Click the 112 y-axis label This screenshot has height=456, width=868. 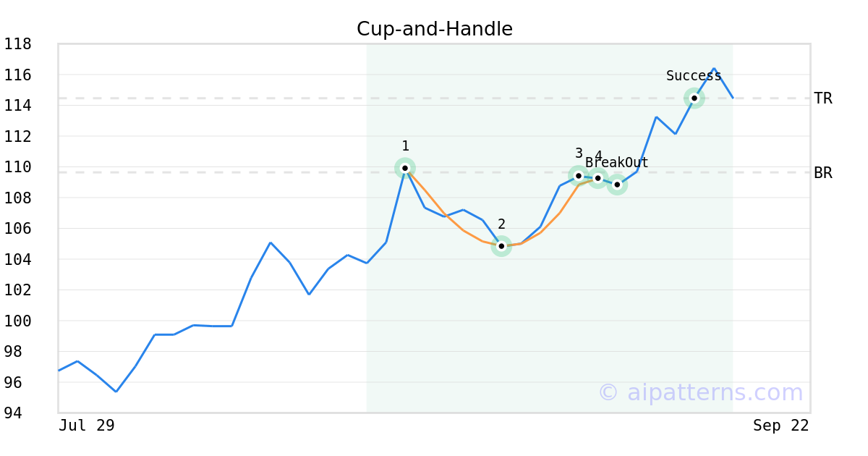17,136
